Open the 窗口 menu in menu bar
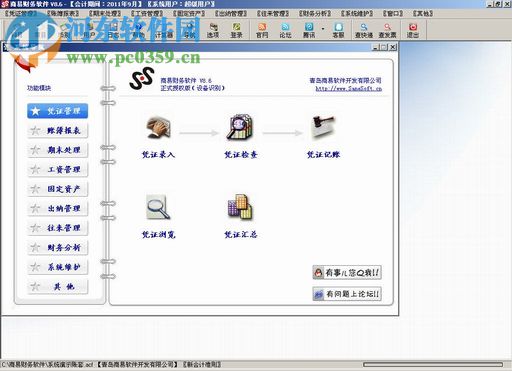Viewport: 512px width, 371px height. click(393, 13)
